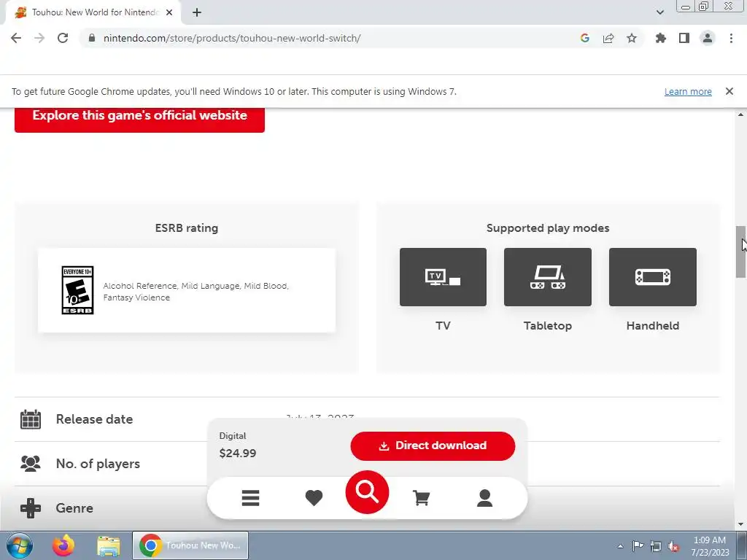The width and height of the screenshot is (747, 560).
Task: Open Learn more about Chrome updates
Action: pyautogui.click(x=688, y=91)
